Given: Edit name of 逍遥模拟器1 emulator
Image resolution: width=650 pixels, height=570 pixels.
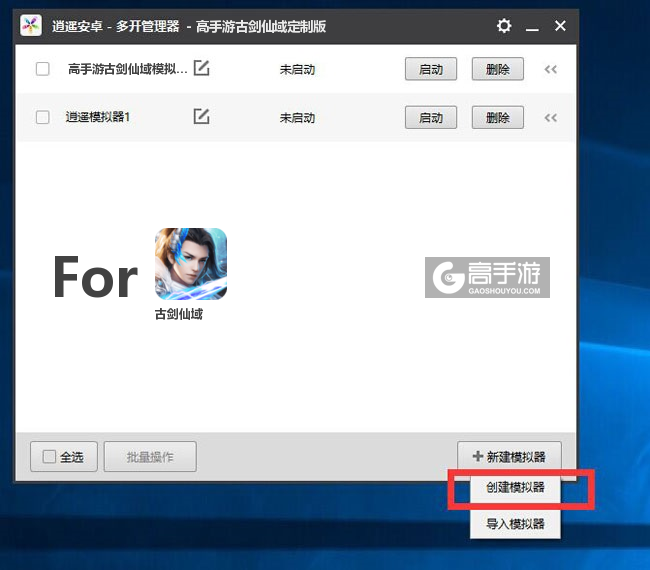Looking at the screenshot, I should coord(201,116).
